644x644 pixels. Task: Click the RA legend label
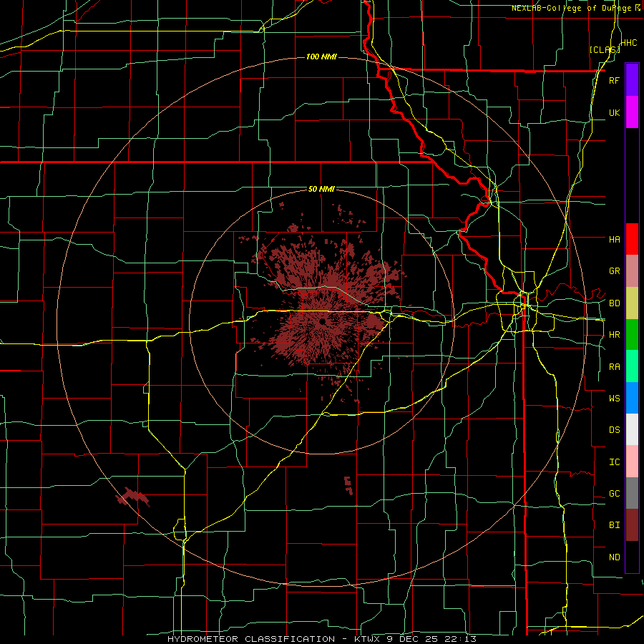pos(614,367)
